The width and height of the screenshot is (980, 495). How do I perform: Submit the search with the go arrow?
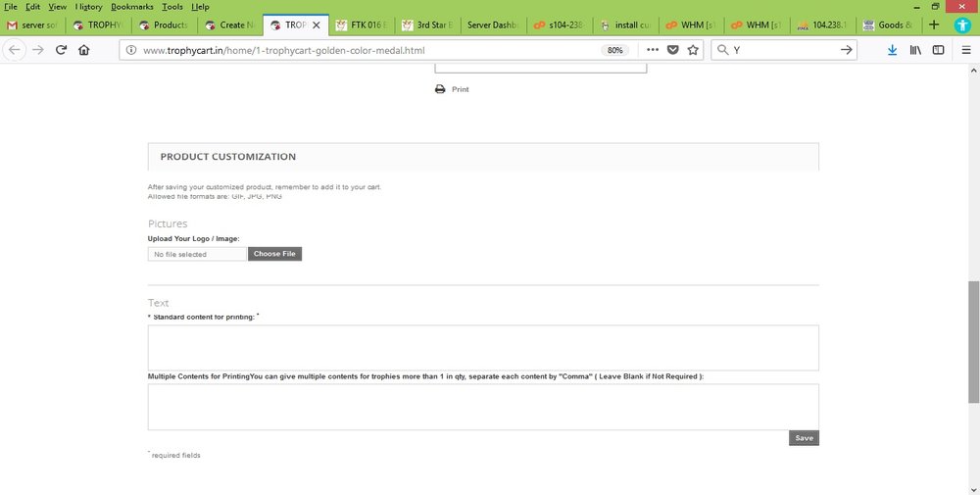coord(847,50)
